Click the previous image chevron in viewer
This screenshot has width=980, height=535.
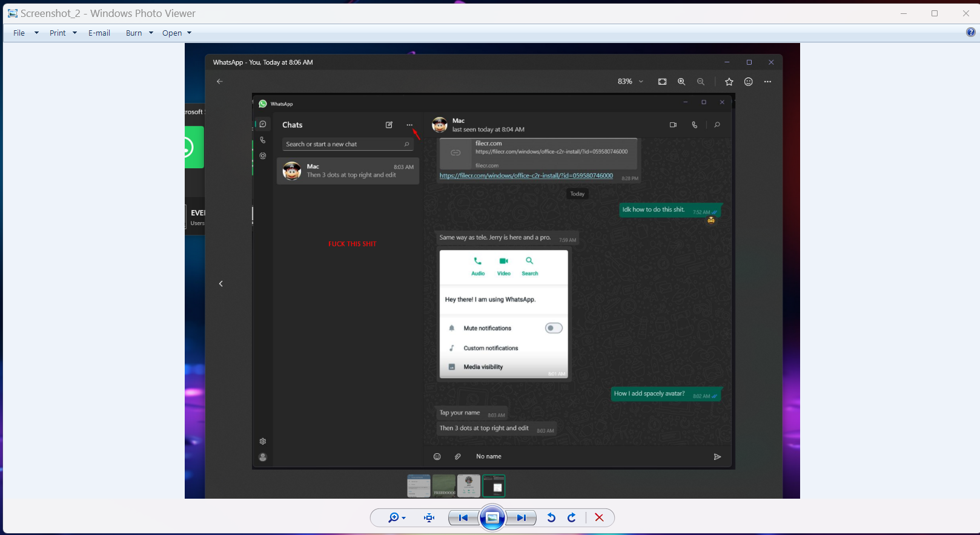pyautogui.click(x=221, y=283)
